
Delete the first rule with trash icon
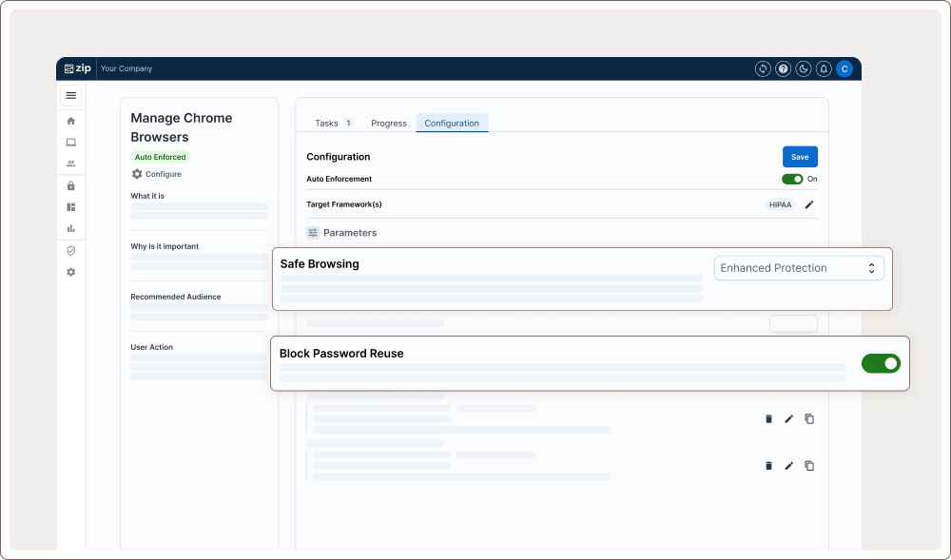768,418
